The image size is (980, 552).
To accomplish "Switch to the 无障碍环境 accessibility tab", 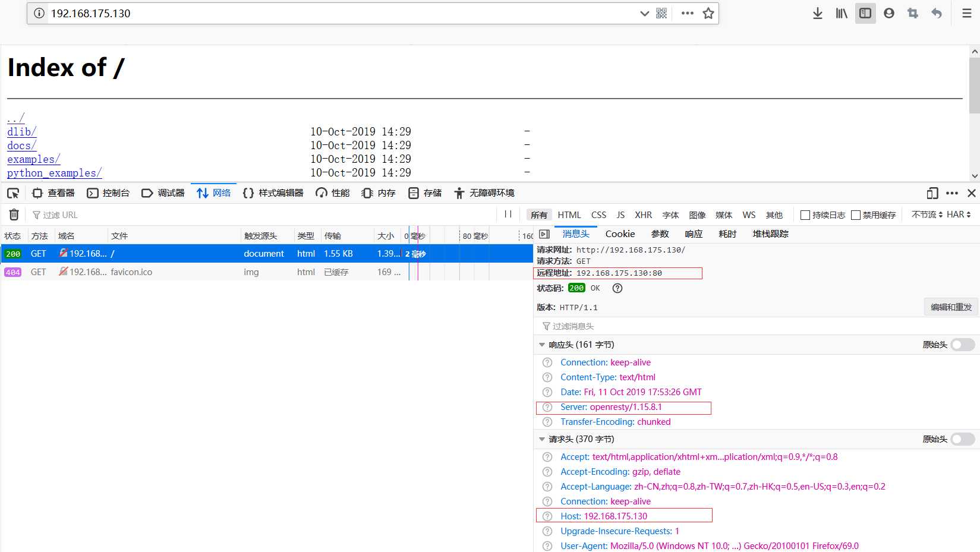I will pyautogui.click(x=484, y=193).
